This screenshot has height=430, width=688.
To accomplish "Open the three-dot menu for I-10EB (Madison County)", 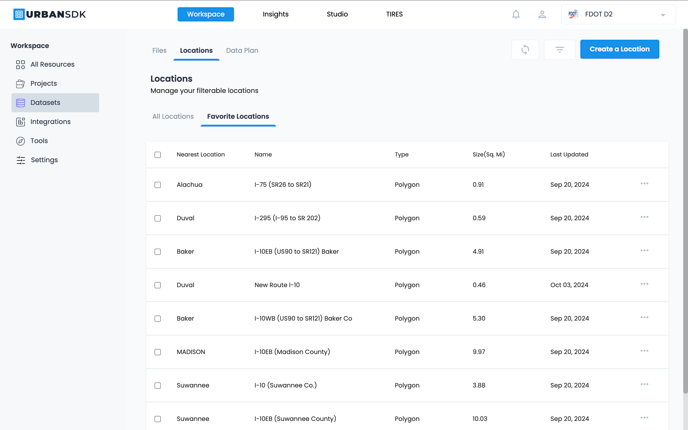I will pos(644,351).
